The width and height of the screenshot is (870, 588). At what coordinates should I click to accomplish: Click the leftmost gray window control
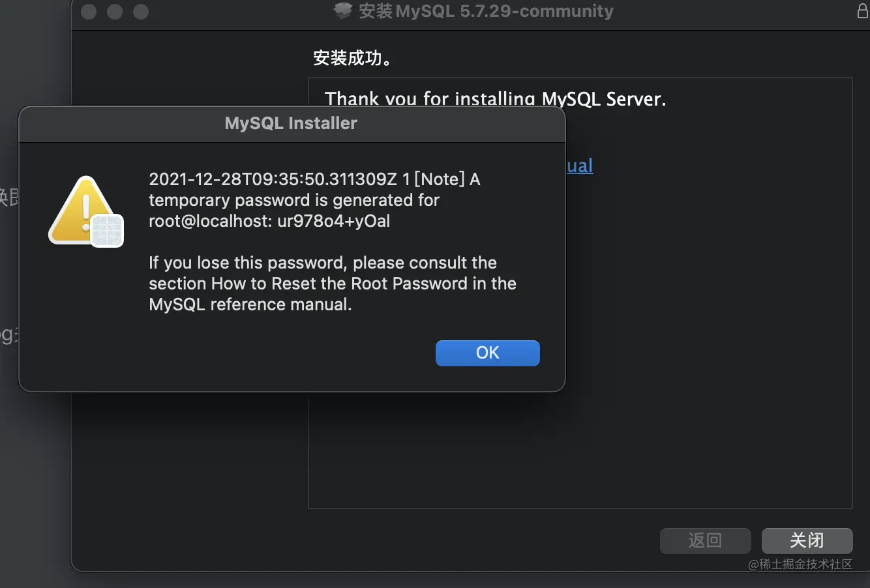click(89, 12)
